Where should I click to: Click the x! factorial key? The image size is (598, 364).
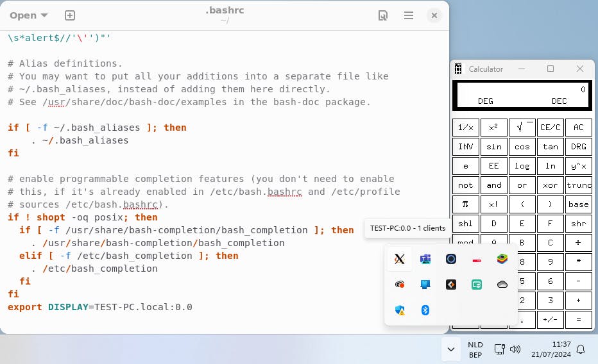click(494, 204)
